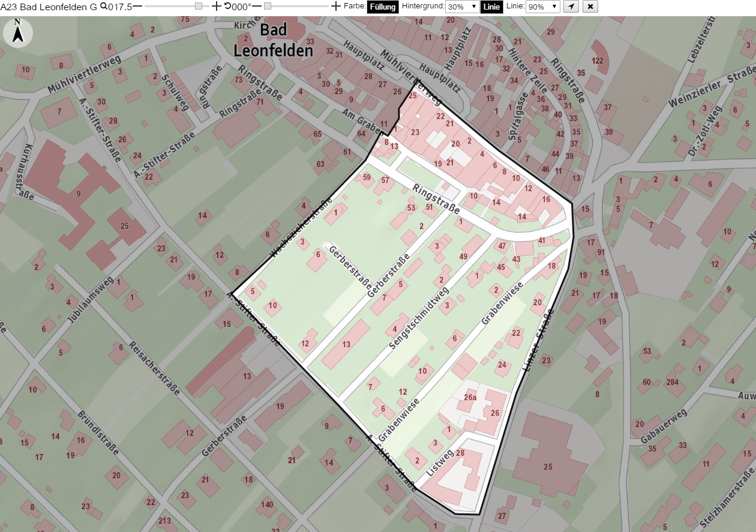
Task: Open the Linie 90% dropdown
Action: (542, 7)
